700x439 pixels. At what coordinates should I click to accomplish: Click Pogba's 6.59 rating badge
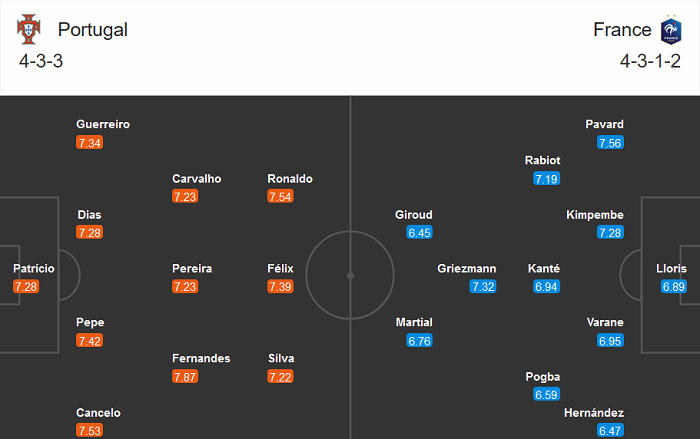coord(546,395)
